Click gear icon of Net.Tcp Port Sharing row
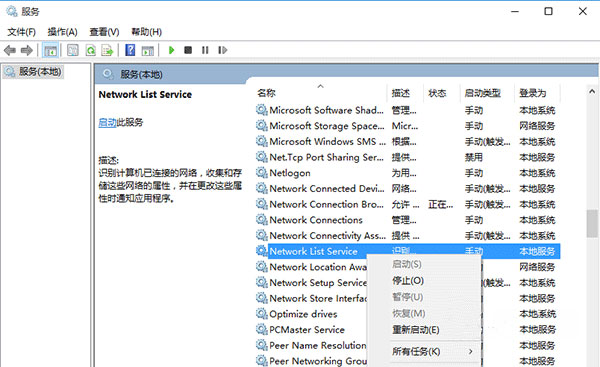Screen dimensions: 600x367 [x=262, y=157]
